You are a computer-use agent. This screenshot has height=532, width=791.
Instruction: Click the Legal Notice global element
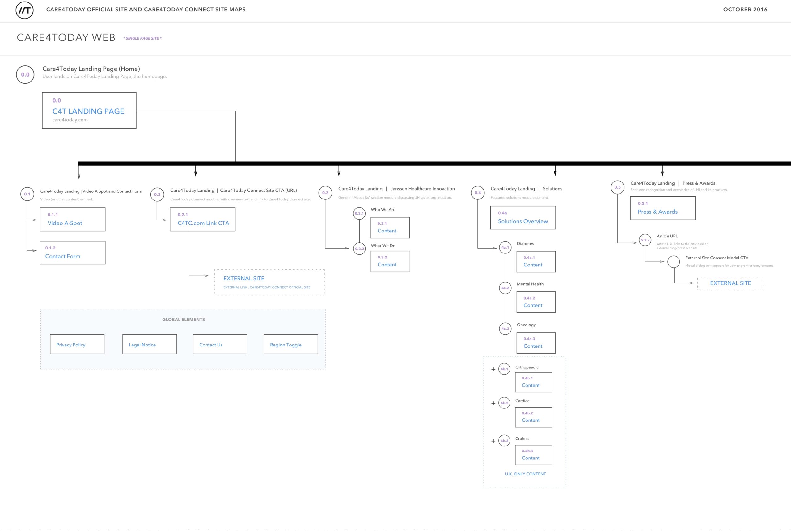pyautogui.click(x=150, y=344)
